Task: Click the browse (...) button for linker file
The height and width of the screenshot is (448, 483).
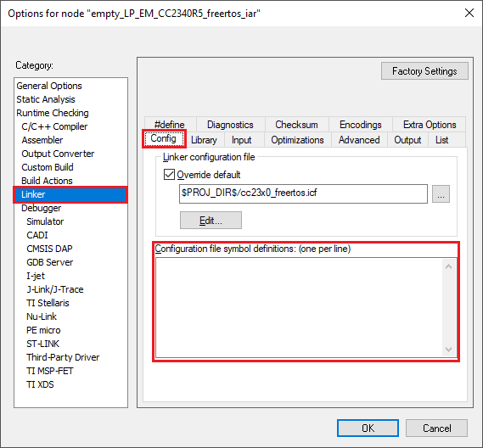Action: point(441,194)
